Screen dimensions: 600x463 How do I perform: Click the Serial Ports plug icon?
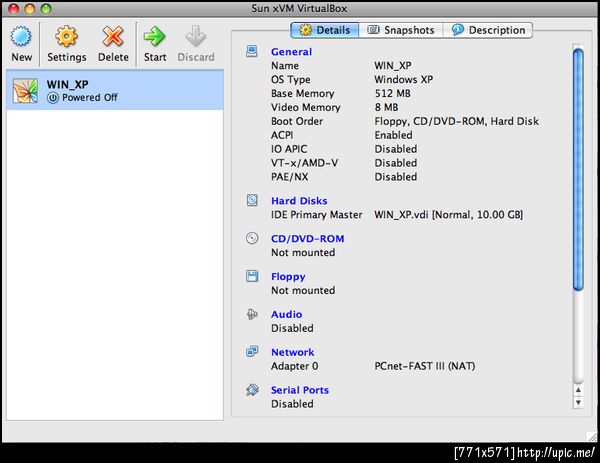252,390
